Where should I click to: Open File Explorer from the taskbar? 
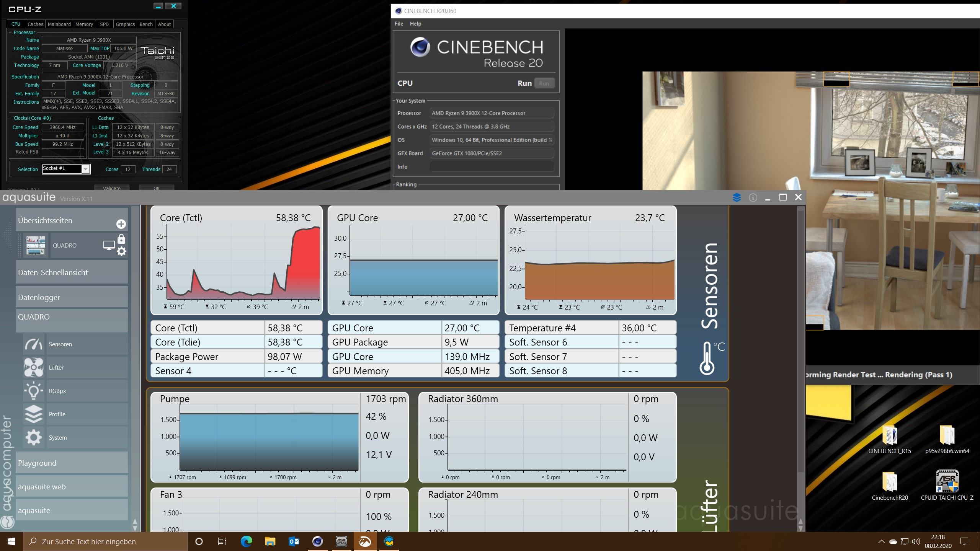(x=270, y=541)
